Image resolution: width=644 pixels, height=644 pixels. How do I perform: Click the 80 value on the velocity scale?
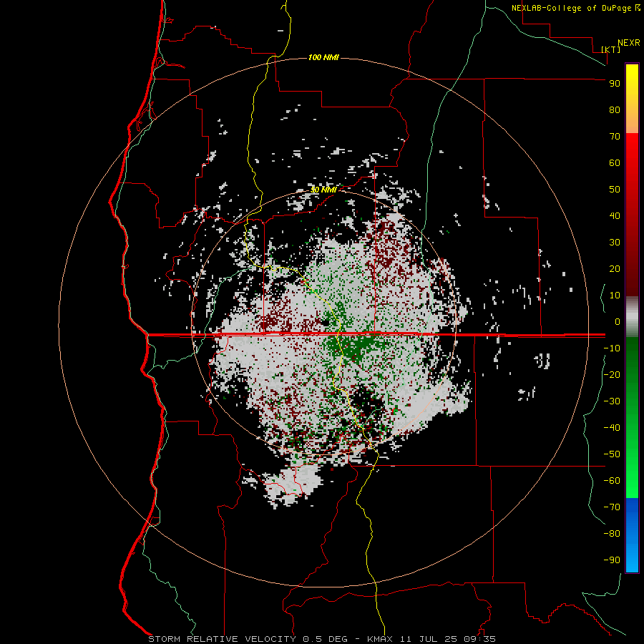coord(615,109)
